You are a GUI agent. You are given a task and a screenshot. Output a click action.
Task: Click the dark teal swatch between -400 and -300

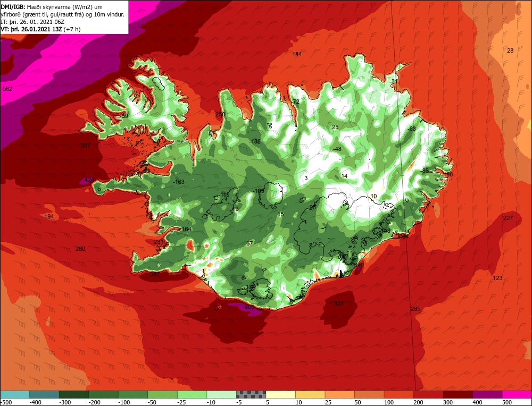click(x=44, y=394)
